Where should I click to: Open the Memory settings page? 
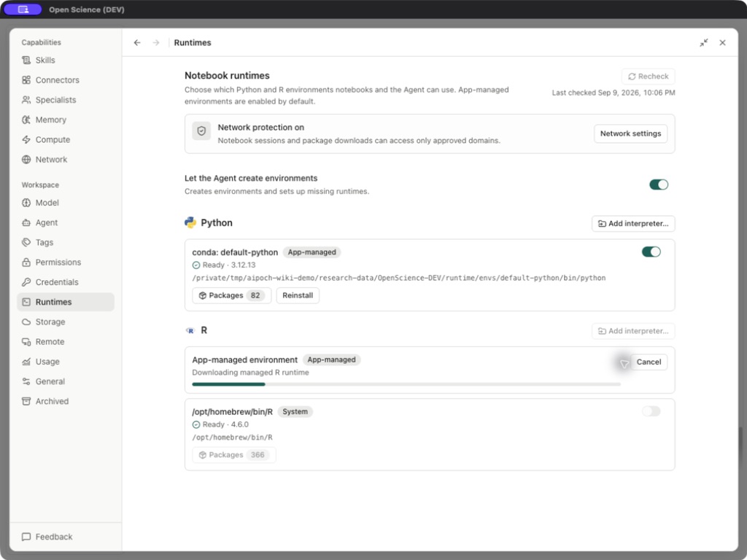[x=66, y=120]
